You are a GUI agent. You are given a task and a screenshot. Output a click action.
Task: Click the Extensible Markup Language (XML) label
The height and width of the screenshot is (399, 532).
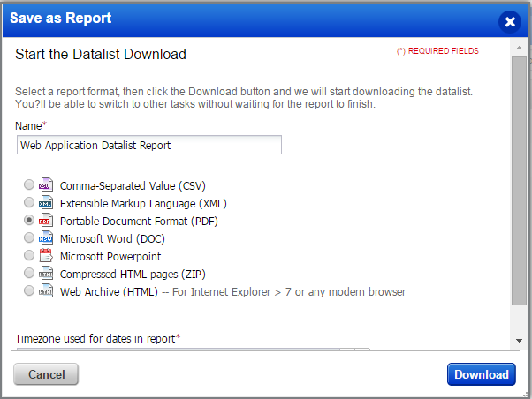pos(143,203)
